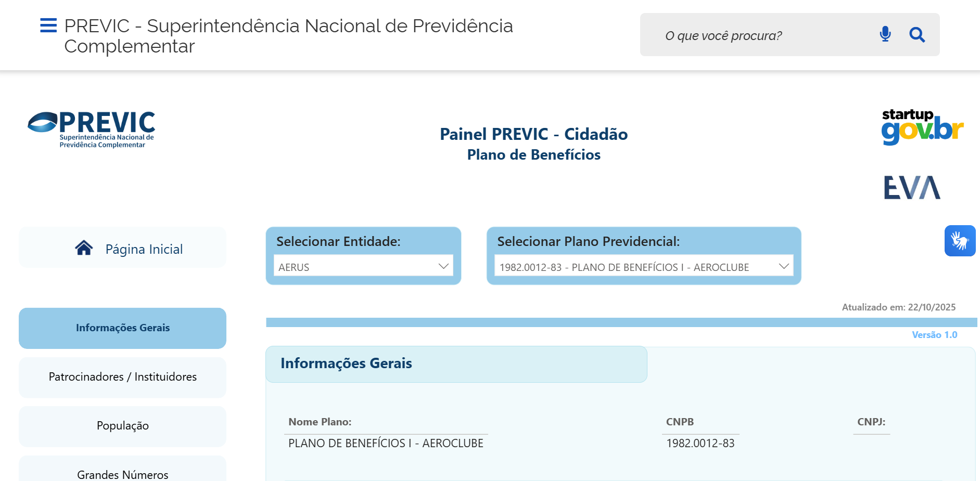Select the Informações Gerais tab
Image resolution: width=980 pixels, height=481 pixels.
coord(122,328)
